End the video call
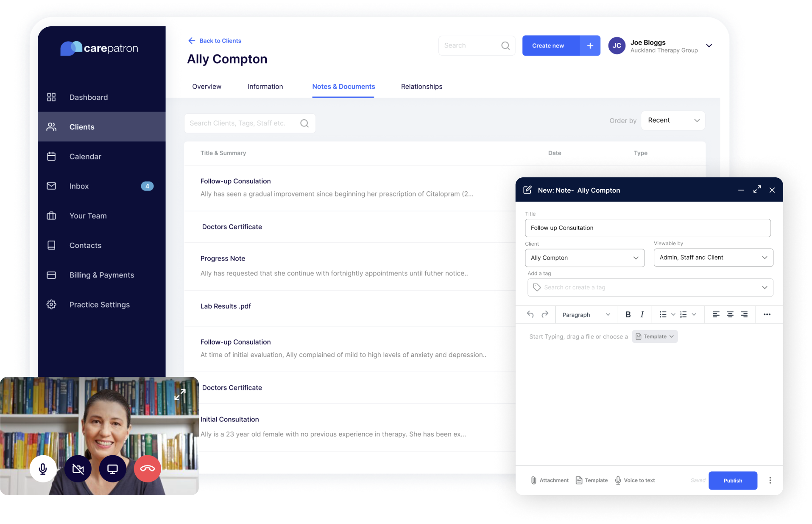The height and width of the screenshot is (524, 812). [148, 469]
